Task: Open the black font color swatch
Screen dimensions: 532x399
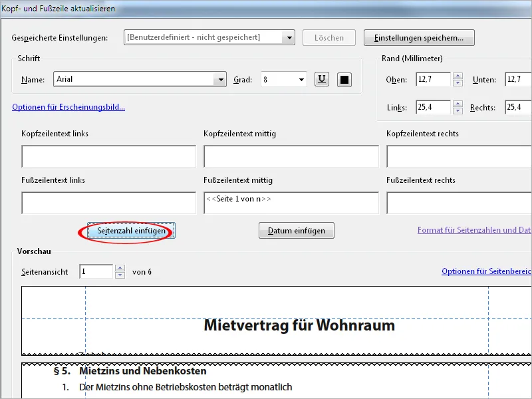Action: click(x=344, y=79)
